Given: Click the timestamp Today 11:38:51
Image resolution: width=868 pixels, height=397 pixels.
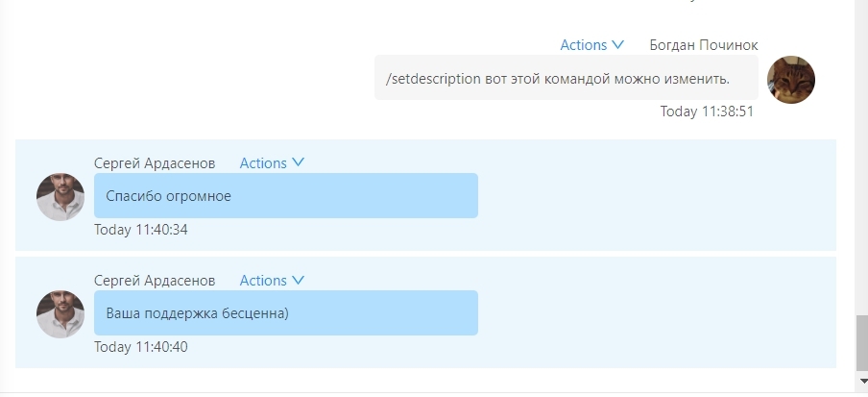Looking at the screenshot, I should click(707, 112).
